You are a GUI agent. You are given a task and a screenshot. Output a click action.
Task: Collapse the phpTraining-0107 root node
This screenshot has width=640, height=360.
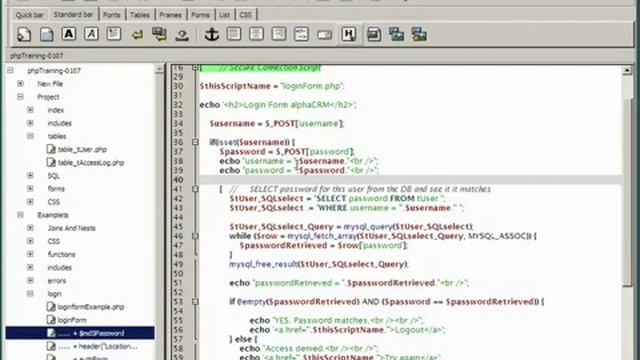pos(10,71)
